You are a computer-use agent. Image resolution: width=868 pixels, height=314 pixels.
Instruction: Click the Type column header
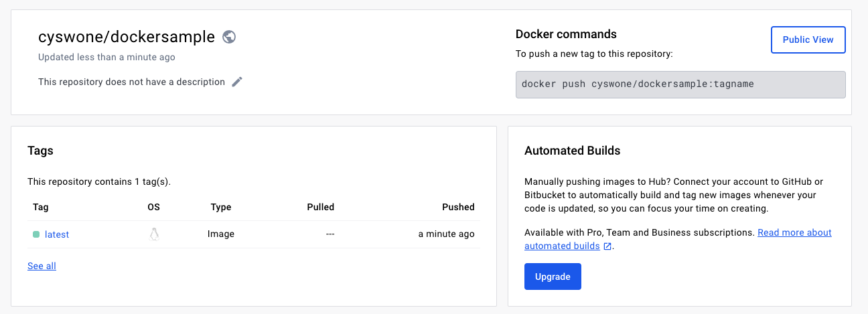(x=221, y=207)
